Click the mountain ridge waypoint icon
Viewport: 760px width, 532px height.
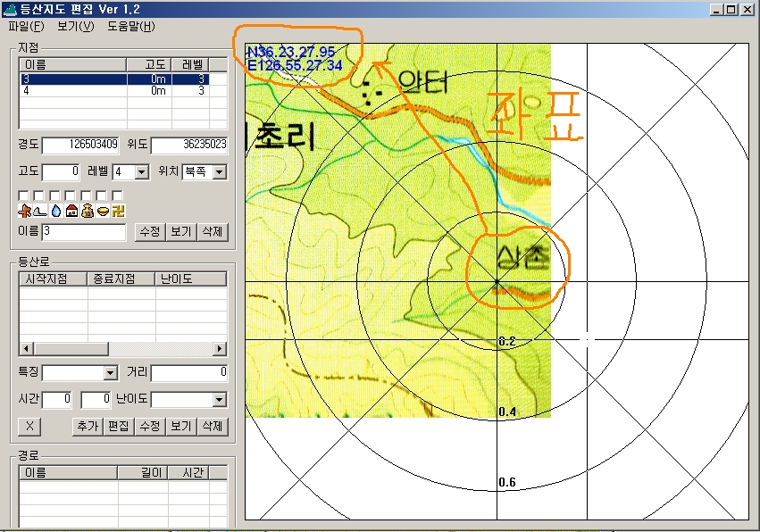click(x=40, y=211)
